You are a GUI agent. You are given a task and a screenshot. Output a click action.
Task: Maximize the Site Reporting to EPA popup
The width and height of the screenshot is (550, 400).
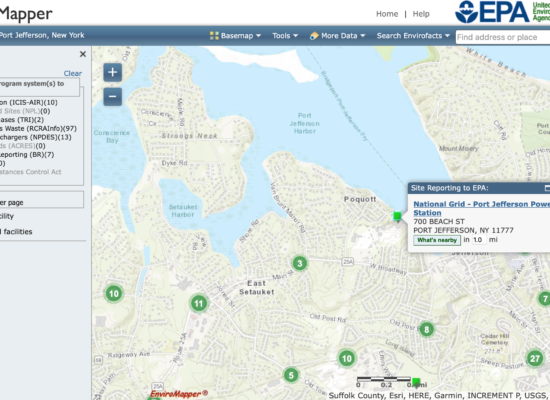coord(547,188)
